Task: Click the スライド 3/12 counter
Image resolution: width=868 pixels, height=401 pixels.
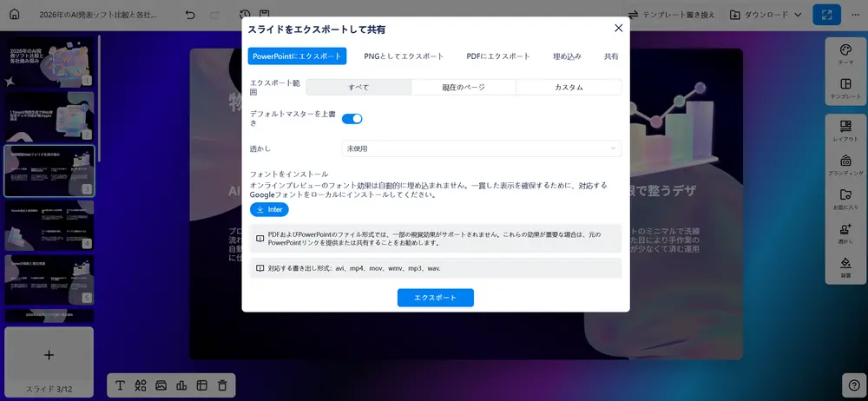Action: [x=49, y=389]
